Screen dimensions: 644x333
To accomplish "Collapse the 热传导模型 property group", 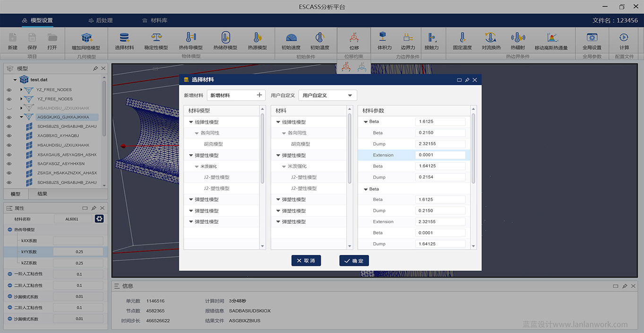I will pyautogui.click(x=10, y=230).
